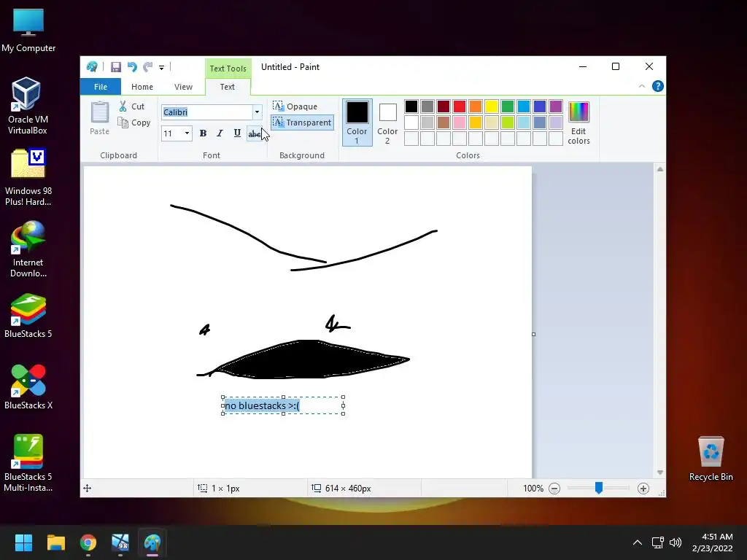The width and height of the screenshot is (747, 560).
Task: Expand the font family dropdown arrow
Action: click(257, 112)
